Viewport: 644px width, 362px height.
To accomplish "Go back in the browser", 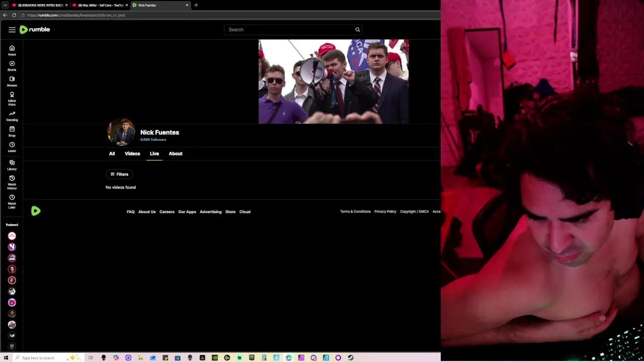I will click(x=5, y=15).
